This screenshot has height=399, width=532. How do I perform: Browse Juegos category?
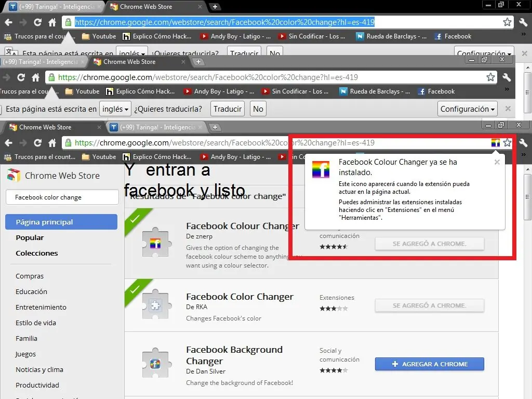pyautogui.click(x=25, y=354)
